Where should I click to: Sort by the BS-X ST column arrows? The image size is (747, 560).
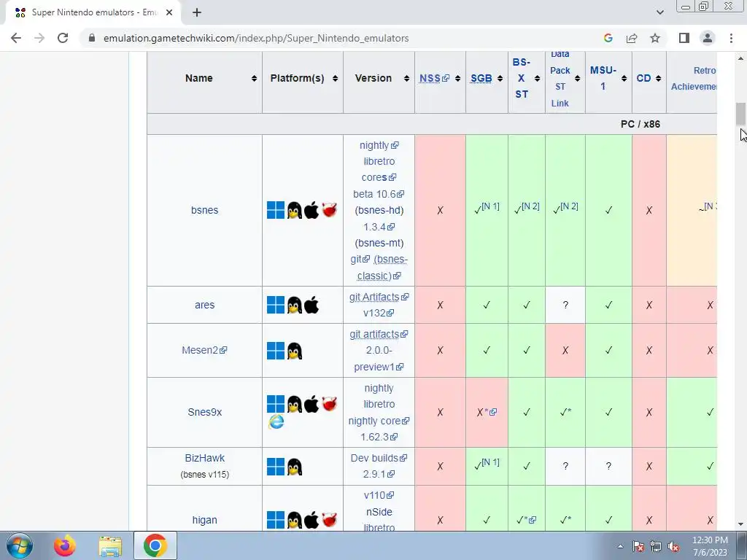537,79
